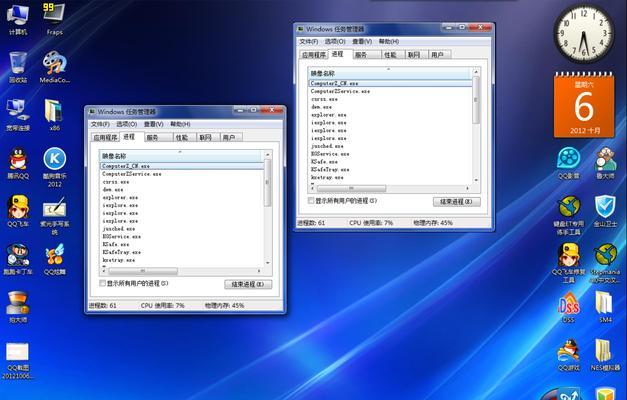This screenshot has height=400, width=627.
Task: Sort by 映像名称 column in right Task Manager
Action: click(390, 73)
